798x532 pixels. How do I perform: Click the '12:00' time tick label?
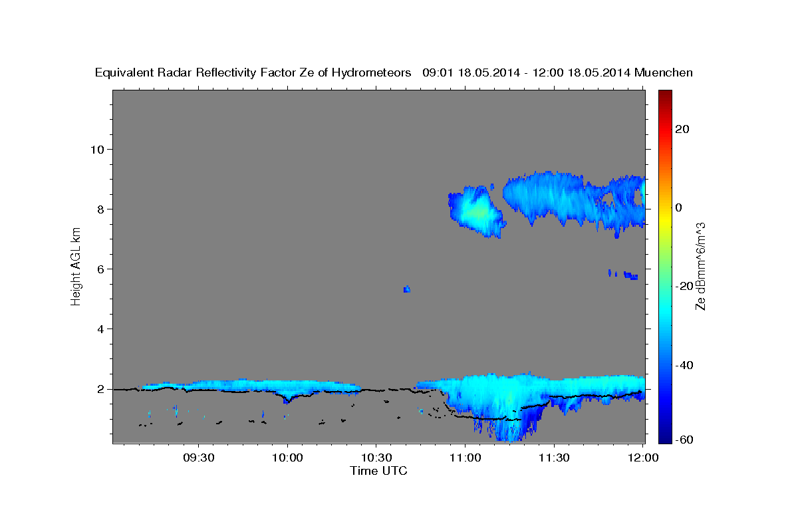(642, 458)
